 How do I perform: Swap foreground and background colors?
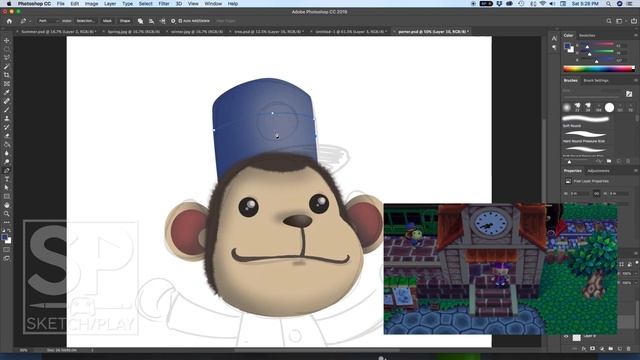pos(9,231)
